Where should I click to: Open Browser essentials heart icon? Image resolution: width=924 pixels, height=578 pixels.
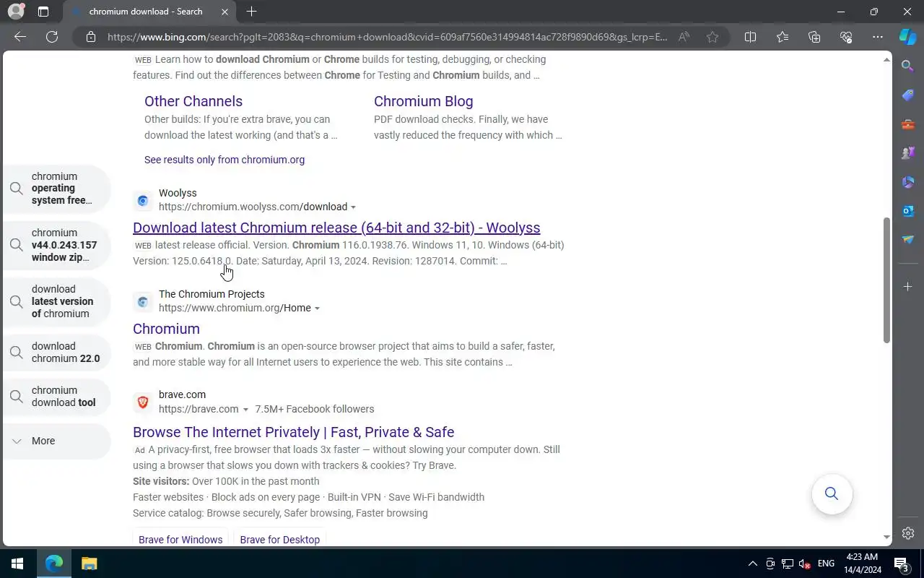coord(846,37)
